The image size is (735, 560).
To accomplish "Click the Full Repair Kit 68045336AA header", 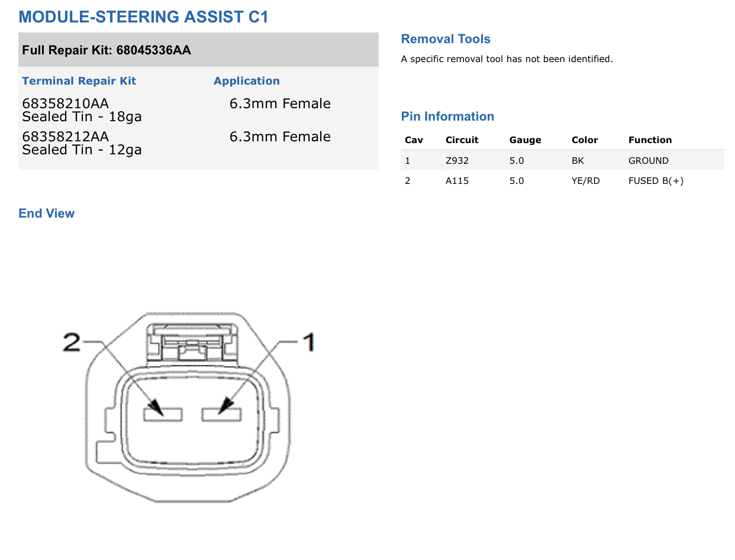I will point(107,50).
